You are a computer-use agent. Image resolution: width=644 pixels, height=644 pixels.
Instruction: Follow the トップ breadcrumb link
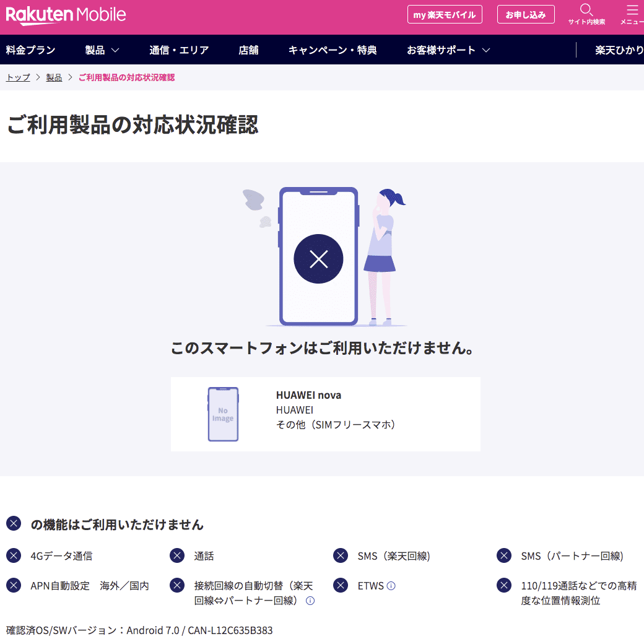coord(18,77)
